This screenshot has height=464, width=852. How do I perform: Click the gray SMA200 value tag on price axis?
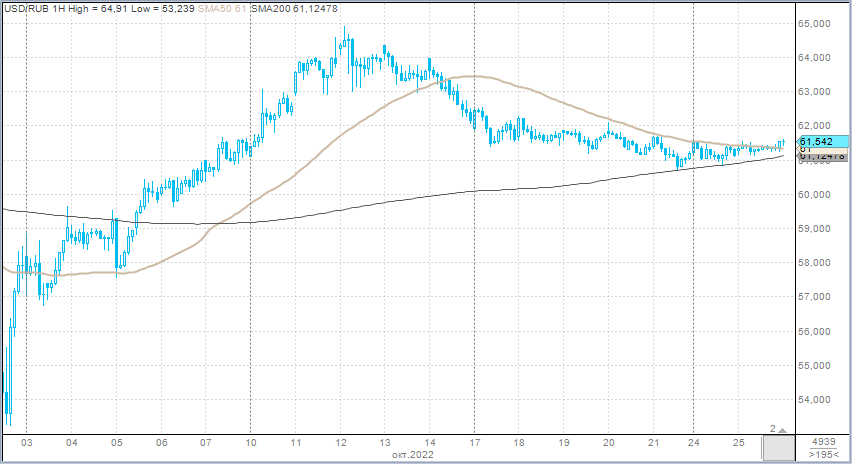coord(822,156)
